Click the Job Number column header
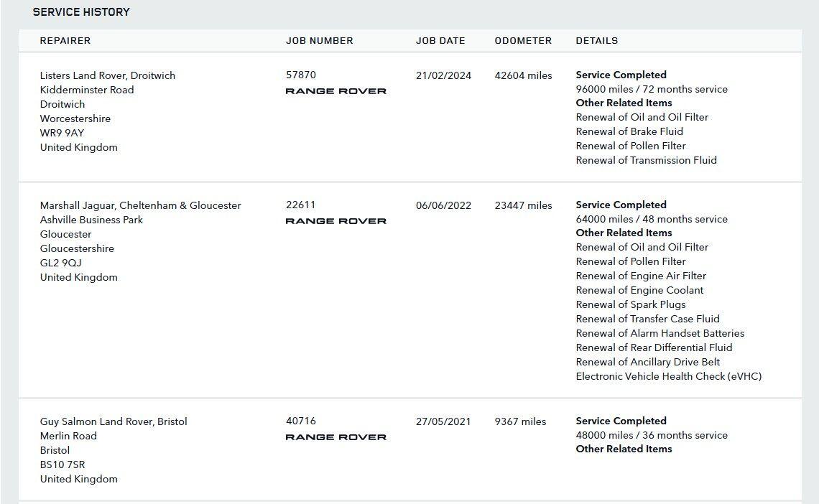819x504 pixels. pyautogui.click(x=319, y=41)
